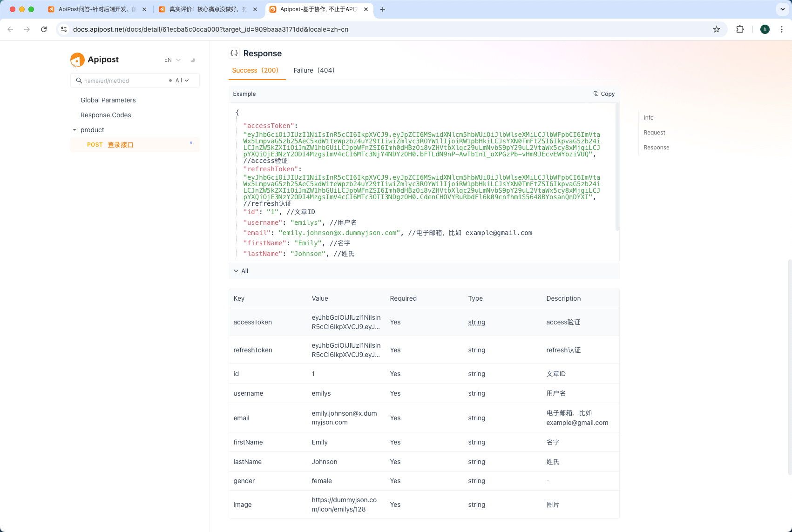The width and height of the screenshot is (792, 532).
Task: Reload the page
Action: click(44, 29)
